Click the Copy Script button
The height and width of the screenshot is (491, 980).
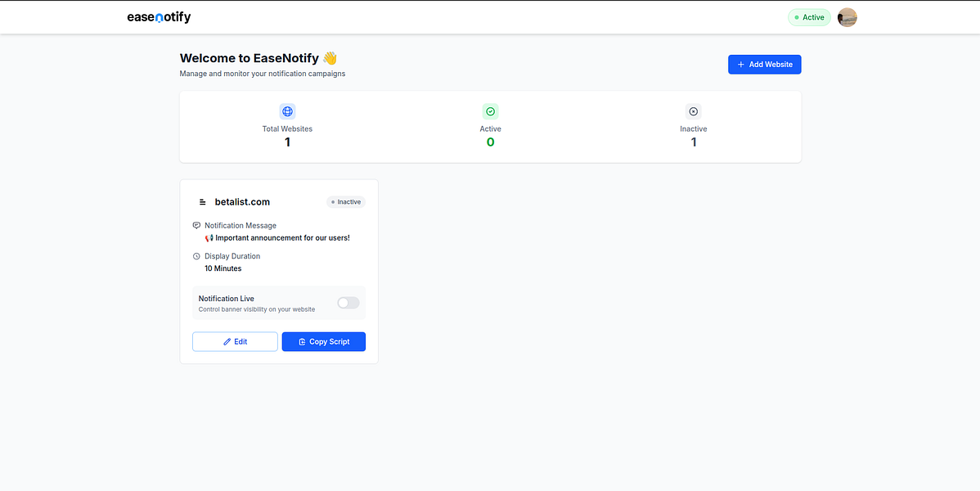(323, 341)
